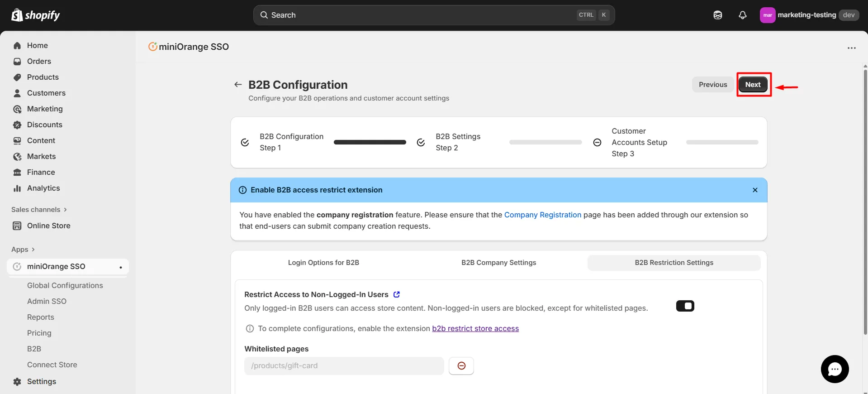The image size is (868, 394).
Task: Open the chat support bubble
Action: [835, 369]
